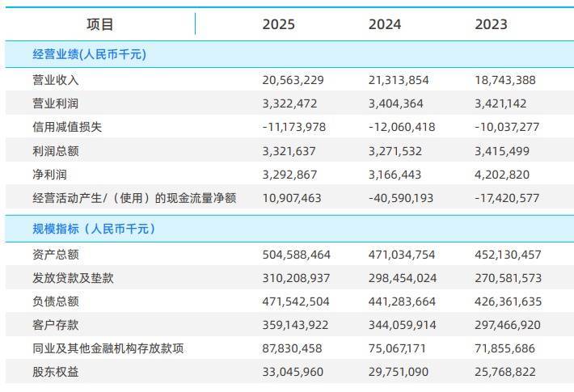Click the 2025 营业收入 value 20,563,229

[293, 80]
